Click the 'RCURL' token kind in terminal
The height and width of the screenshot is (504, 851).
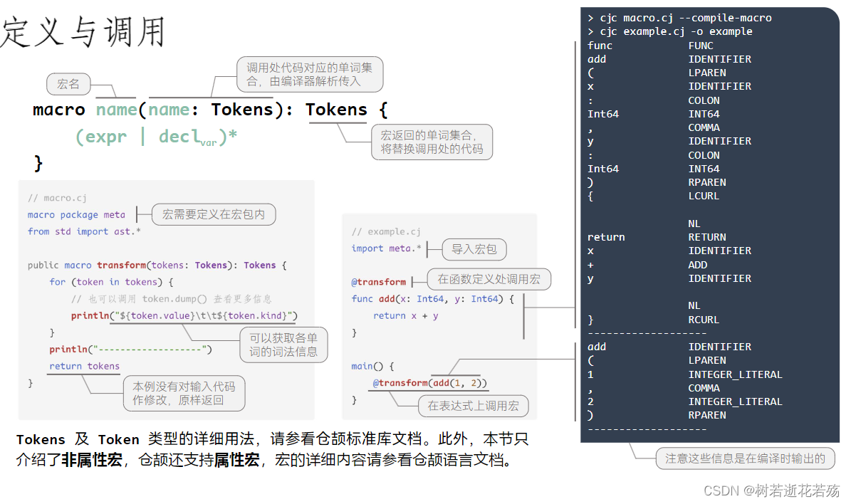pyautogui.click(x=704, y=320)
